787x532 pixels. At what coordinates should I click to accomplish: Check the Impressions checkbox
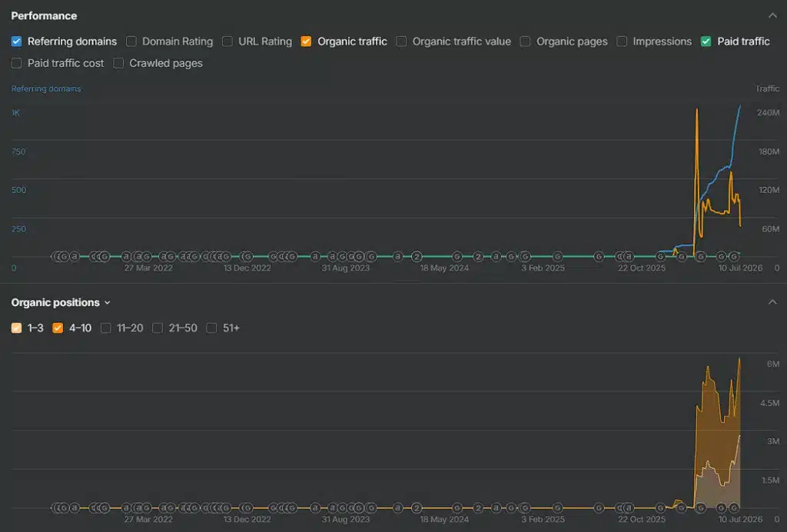(622, 42)
